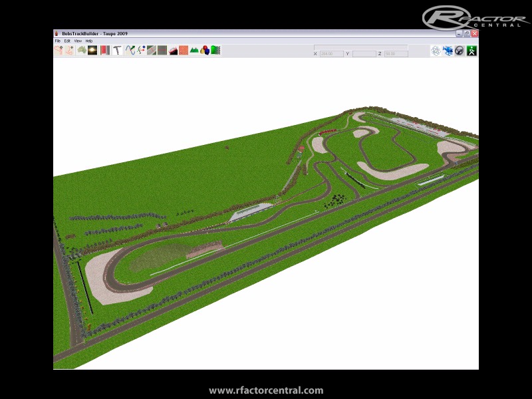Open the File menu
Image resolution: width=532 pixels, height=399 pixels.
58,41
